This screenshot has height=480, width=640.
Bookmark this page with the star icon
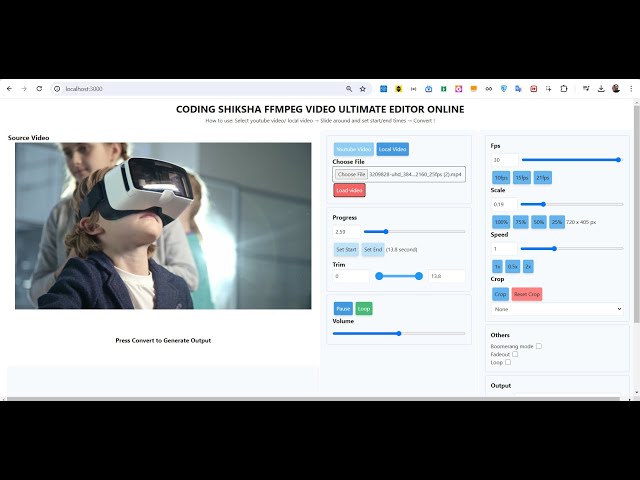[x=362, y=89]
